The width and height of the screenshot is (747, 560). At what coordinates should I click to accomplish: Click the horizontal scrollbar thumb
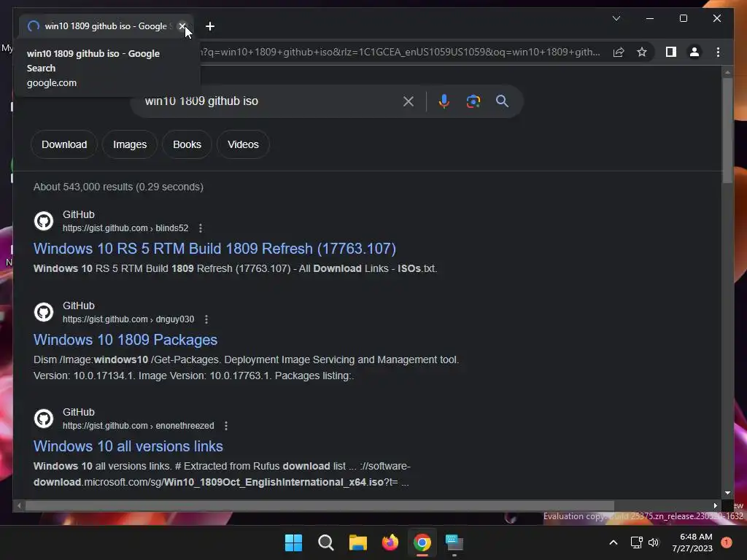coord(320,505)
